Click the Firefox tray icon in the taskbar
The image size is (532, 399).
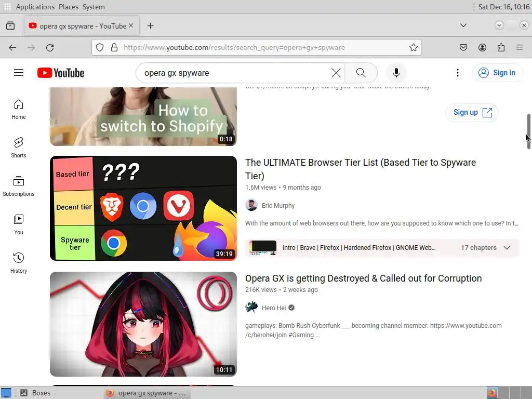click(492, 393)
